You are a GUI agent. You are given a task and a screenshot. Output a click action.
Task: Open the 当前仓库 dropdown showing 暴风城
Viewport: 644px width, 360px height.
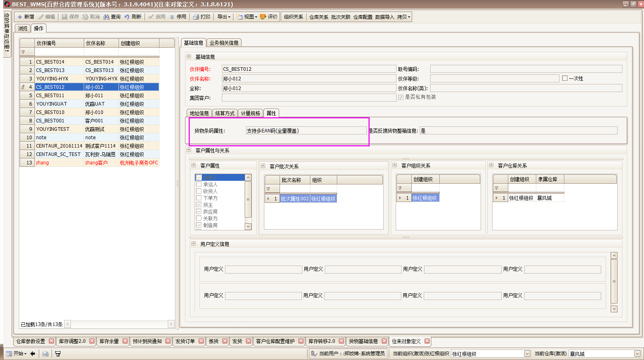(637, 354)
